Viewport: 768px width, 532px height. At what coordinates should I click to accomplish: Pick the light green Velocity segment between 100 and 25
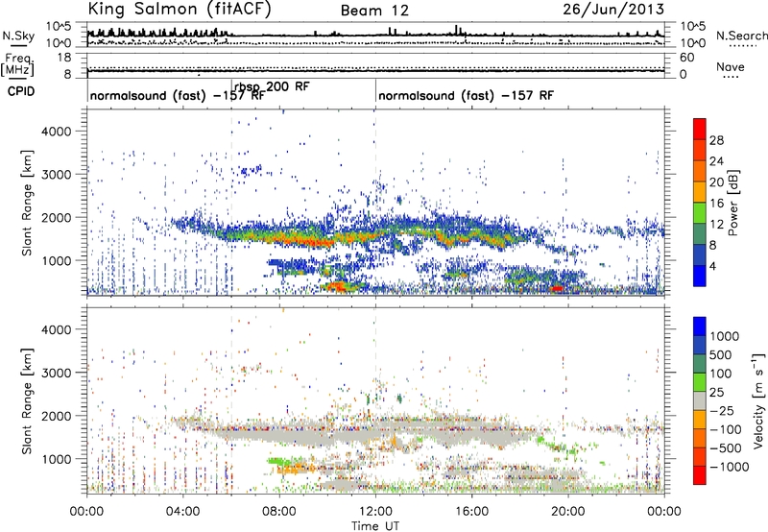tap(700, 382)
